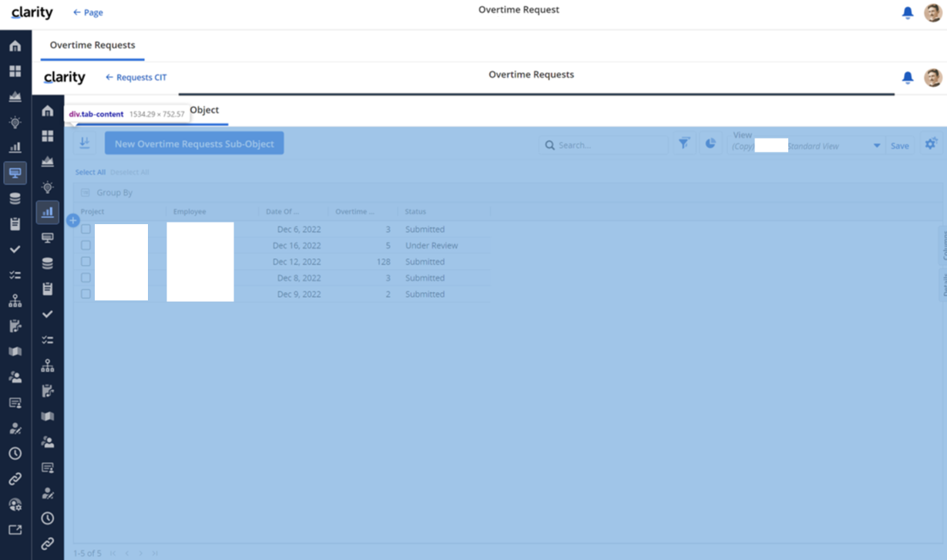Click the export download arrow icon
Viewport: 947px width, 560px height.
85,143
